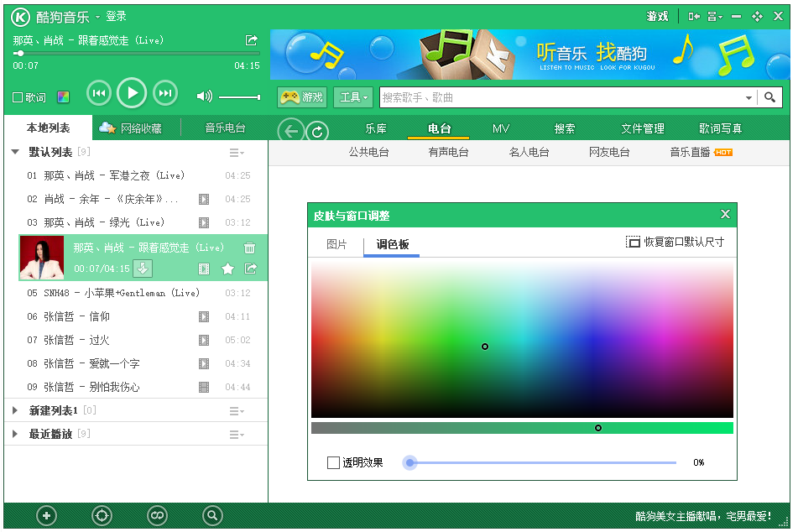
Task: Open the 工具 tools dropdown
Action: pos(353,97)
